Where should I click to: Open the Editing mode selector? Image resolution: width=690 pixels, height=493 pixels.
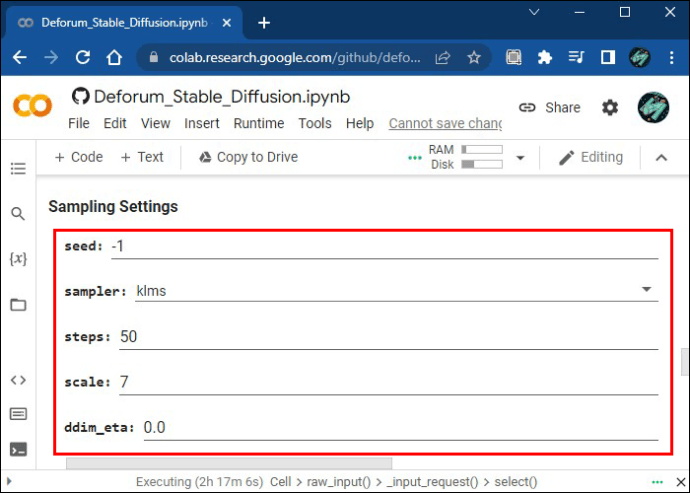click(x=591, y=157)
